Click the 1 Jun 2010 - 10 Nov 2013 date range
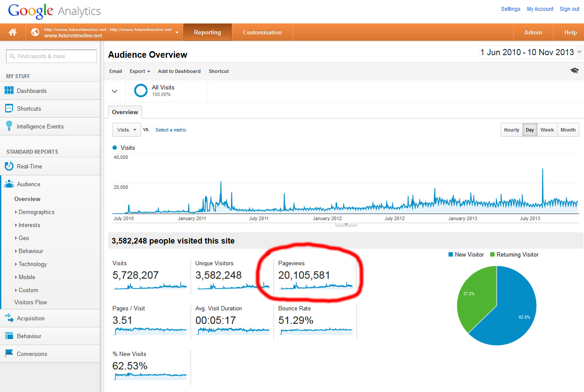The height and width of the screenshot is (392, 584). (527, 52)
